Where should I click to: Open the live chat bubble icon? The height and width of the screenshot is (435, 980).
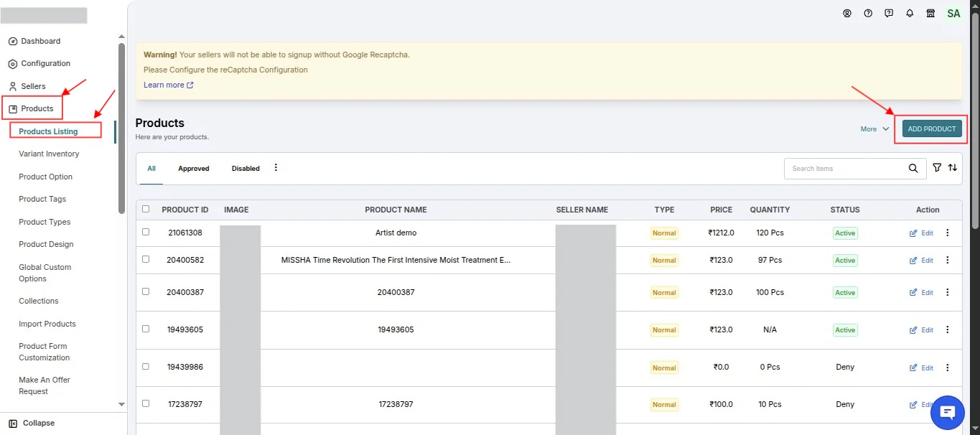point(948,412)
